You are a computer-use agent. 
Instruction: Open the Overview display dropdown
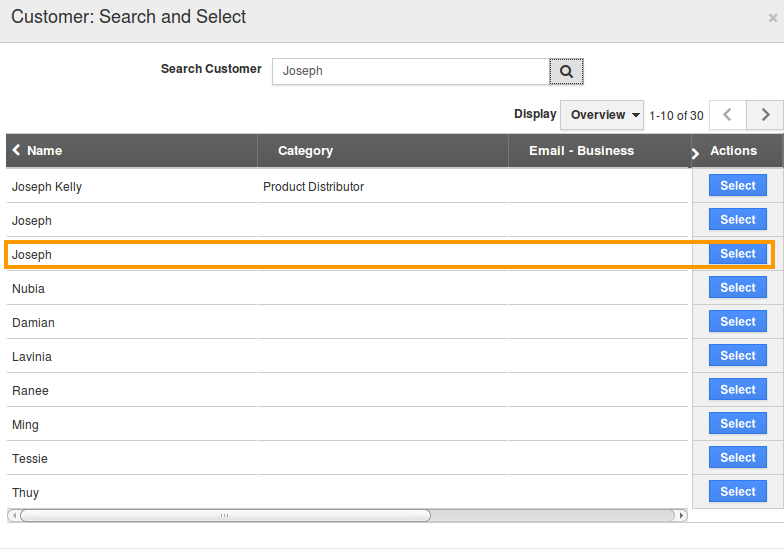click(x=602, y=115)
